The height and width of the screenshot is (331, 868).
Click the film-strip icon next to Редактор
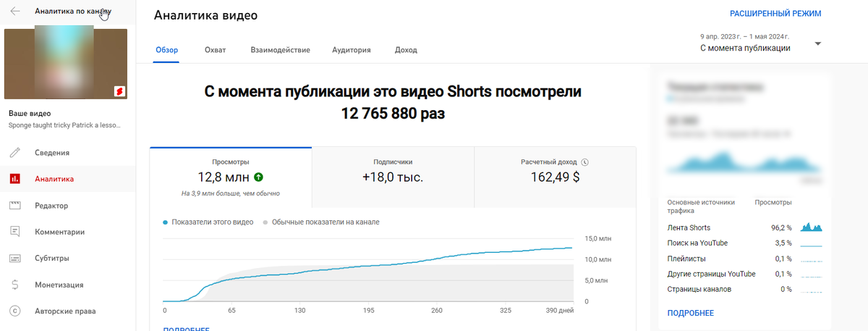15,206
